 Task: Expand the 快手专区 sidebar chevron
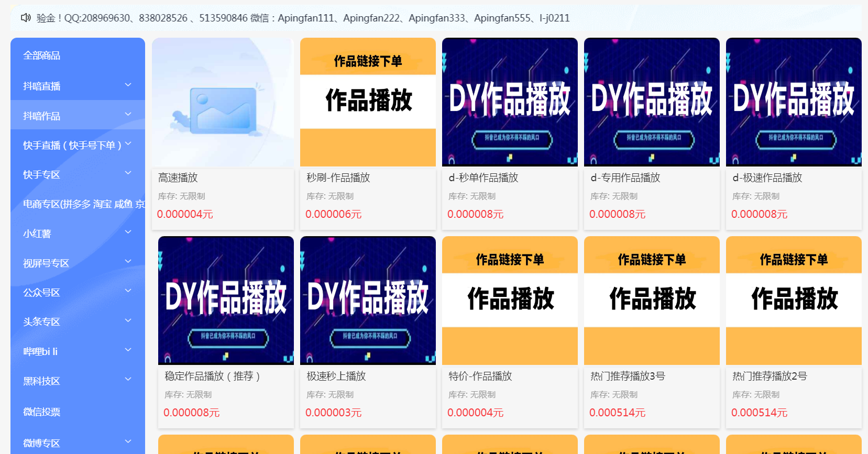tap(128, 173)
